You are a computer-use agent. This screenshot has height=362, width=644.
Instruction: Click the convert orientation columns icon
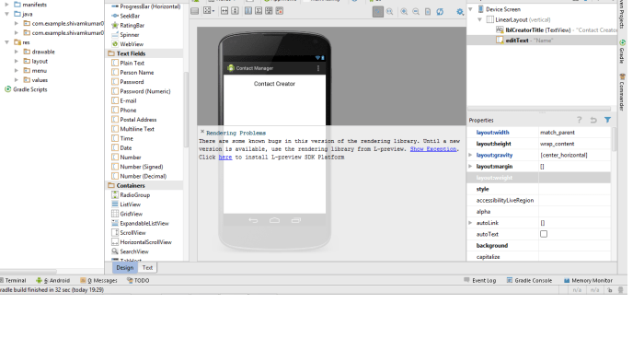pos(248,11)
